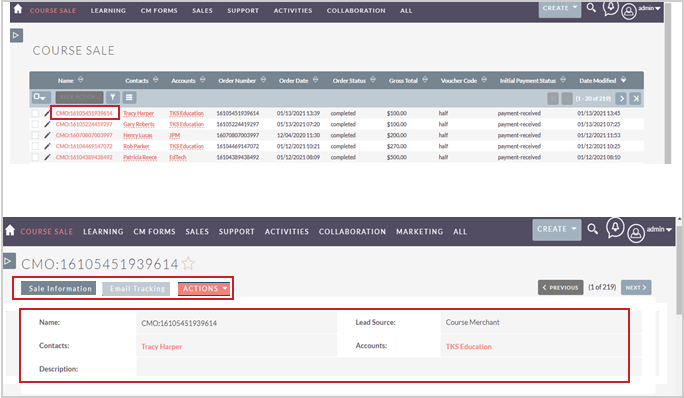
Task: Go to next page arrow in list
Action: 621,99
